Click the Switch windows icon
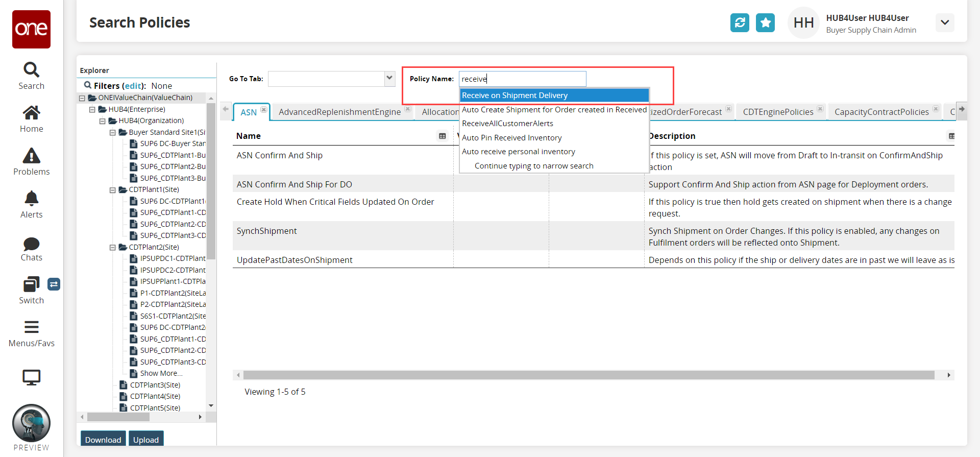This screenshot has height=457, width=980. point(31,285)
